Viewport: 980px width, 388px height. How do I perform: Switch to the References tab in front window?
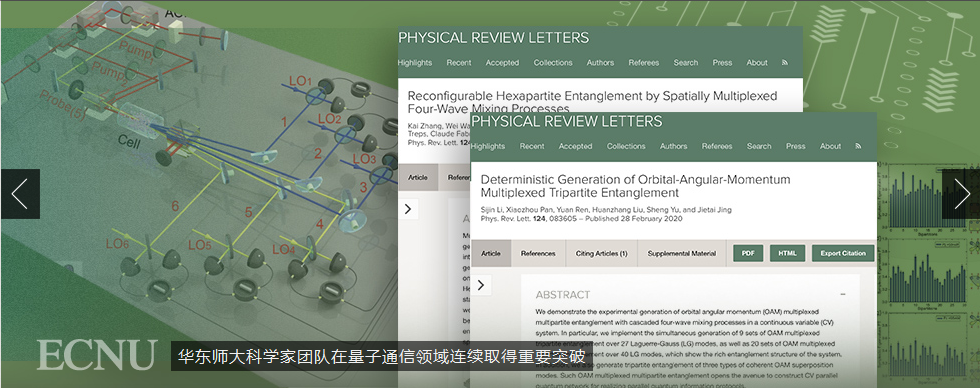click(538, 253)
